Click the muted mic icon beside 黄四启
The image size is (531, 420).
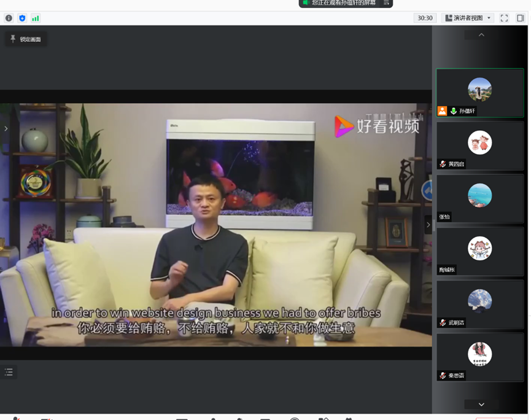[x=443, y=165]
